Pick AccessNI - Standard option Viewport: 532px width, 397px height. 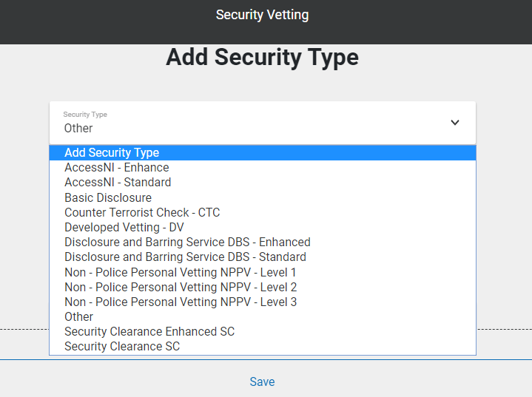click(x=118, y=183)
